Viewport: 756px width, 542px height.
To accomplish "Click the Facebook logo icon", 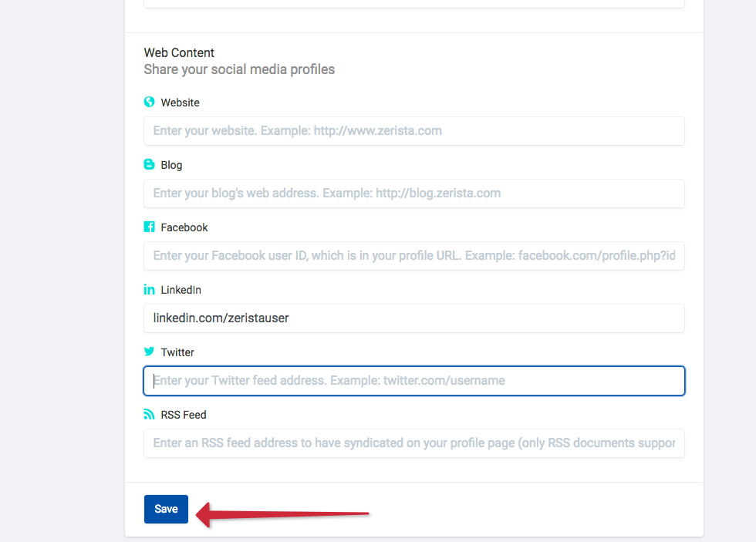I will coord(149,227).
